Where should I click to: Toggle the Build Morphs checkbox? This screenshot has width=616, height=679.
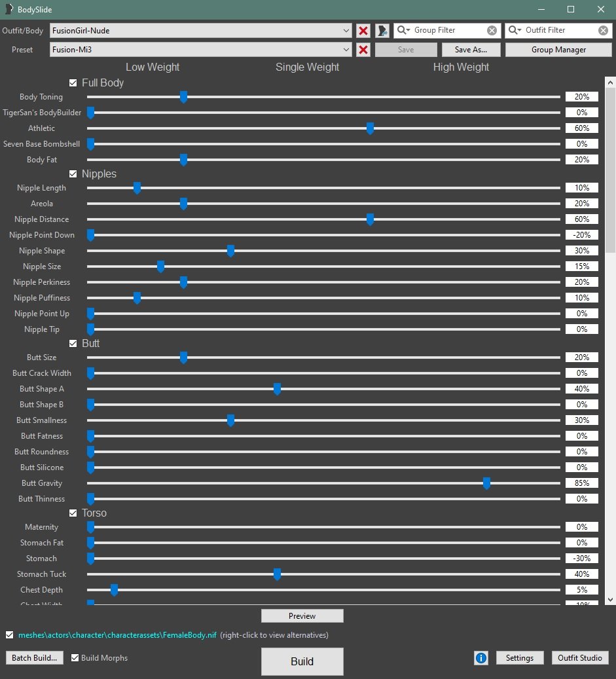[x=75, y=658]
